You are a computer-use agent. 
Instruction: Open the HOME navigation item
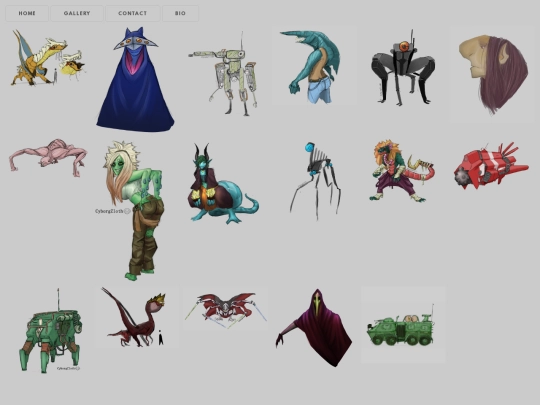coord(27,13)
